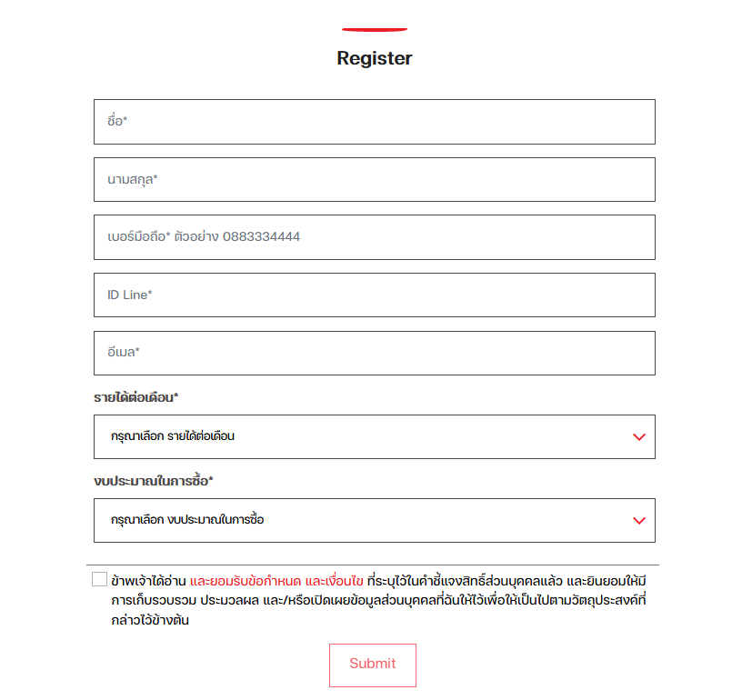752x700 pixels.
Task: Click the red underline above Register
Action: 375,30
